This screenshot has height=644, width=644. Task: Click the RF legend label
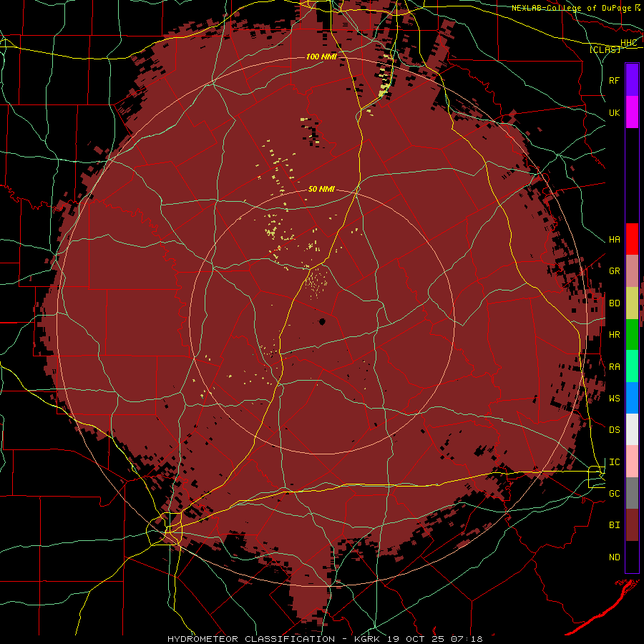614,81
